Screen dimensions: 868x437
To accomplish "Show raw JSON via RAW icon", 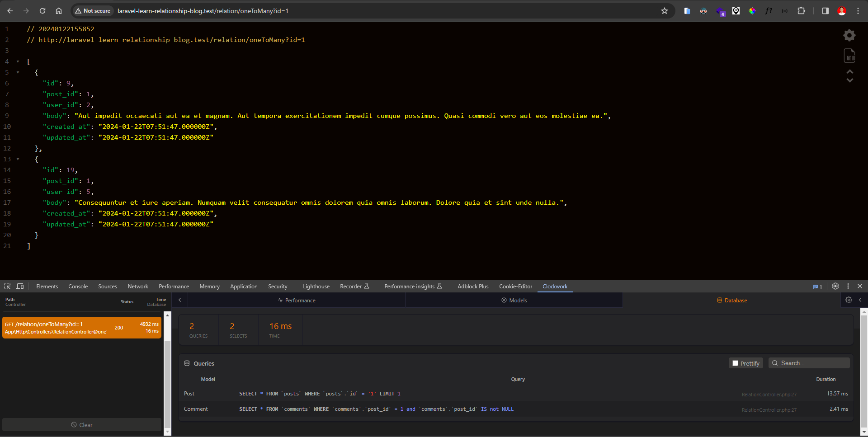I will (849, 56).
